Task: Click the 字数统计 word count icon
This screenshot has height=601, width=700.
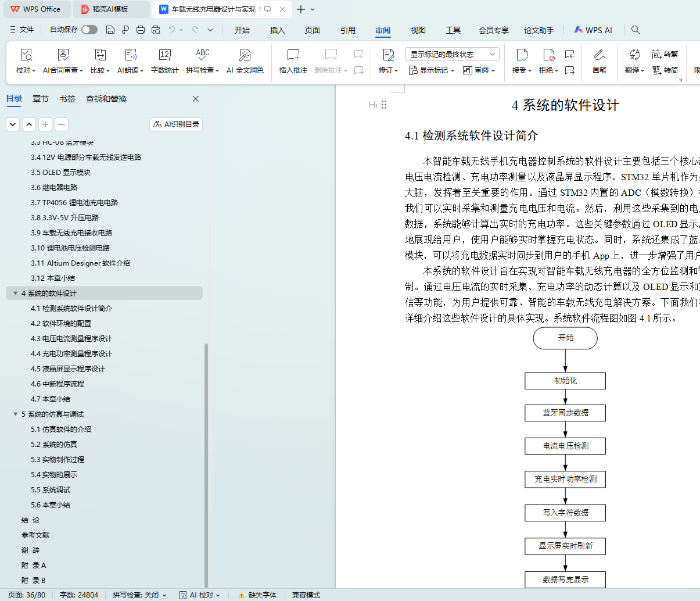Action: (164, 56)
